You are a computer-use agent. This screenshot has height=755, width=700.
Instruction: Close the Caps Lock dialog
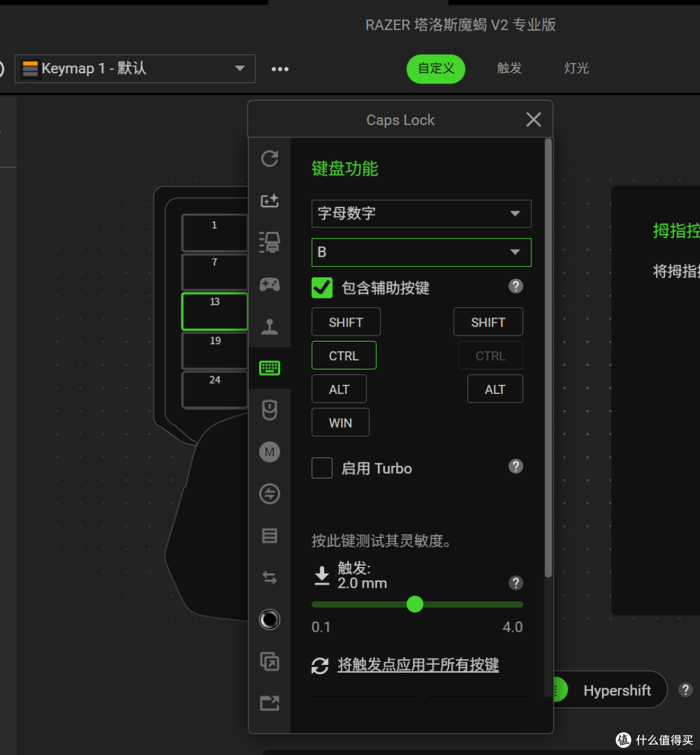(x=533, y=119)
